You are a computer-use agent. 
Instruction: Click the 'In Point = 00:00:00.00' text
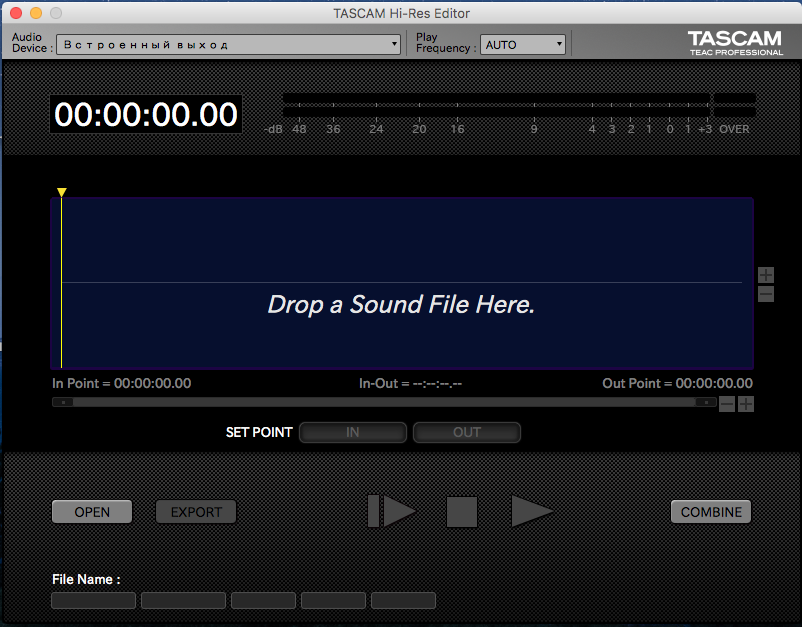click(122, 384)
